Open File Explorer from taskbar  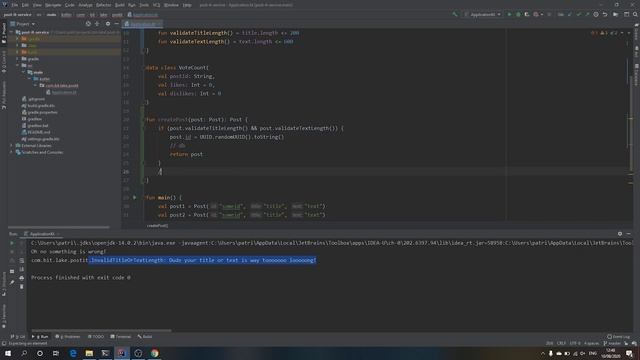click(89, 353)
